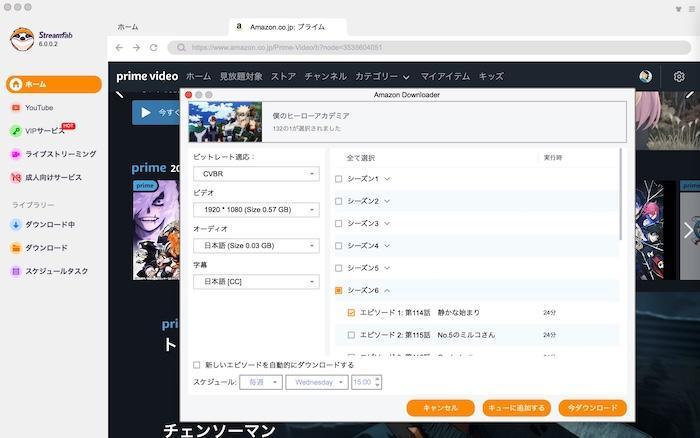Toggle the シーズン6 checkbox
Screen dimensions: 700x438
(x=338, y=290)
